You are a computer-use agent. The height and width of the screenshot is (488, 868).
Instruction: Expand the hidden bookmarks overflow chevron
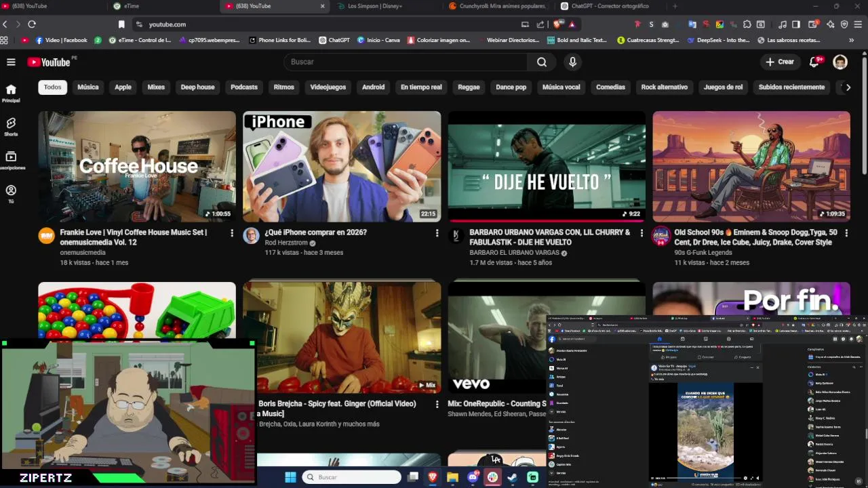[x=852, y=40]
